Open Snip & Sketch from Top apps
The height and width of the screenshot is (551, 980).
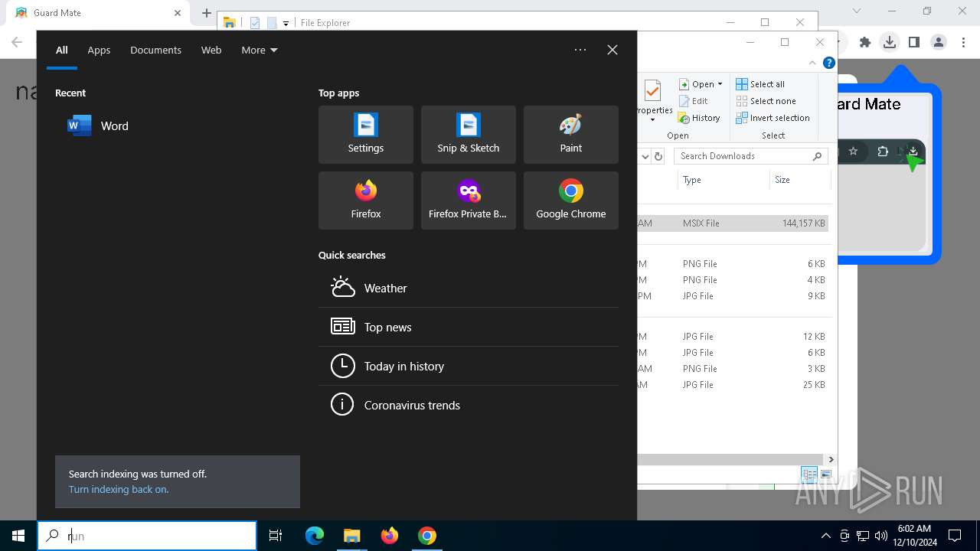click(469, 135)
